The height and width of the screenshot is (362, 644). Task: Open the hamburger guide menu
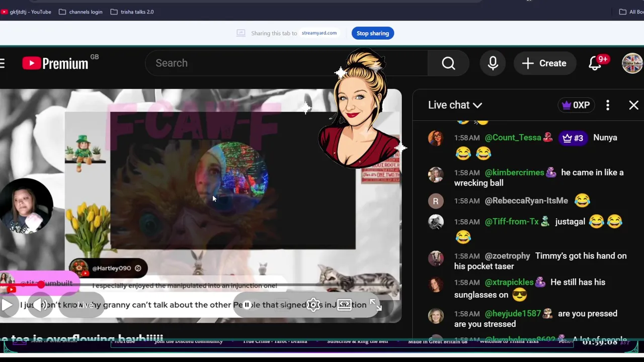[2, 63]
